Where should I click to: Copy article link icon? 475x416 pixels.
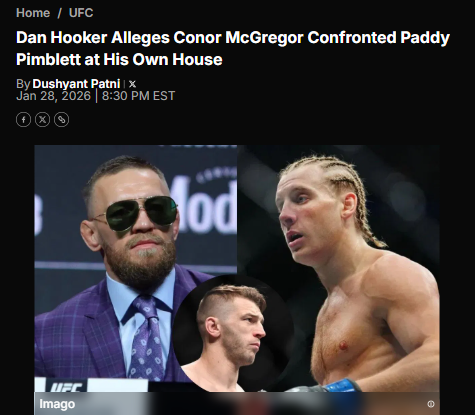[62, 119]
